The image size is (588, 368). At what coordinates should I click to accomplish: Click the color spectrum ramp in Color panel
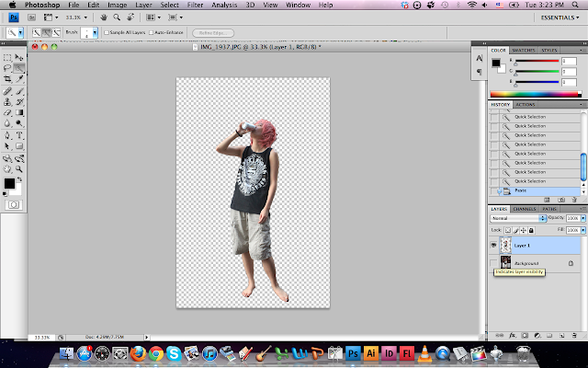(x=534, y=94)
